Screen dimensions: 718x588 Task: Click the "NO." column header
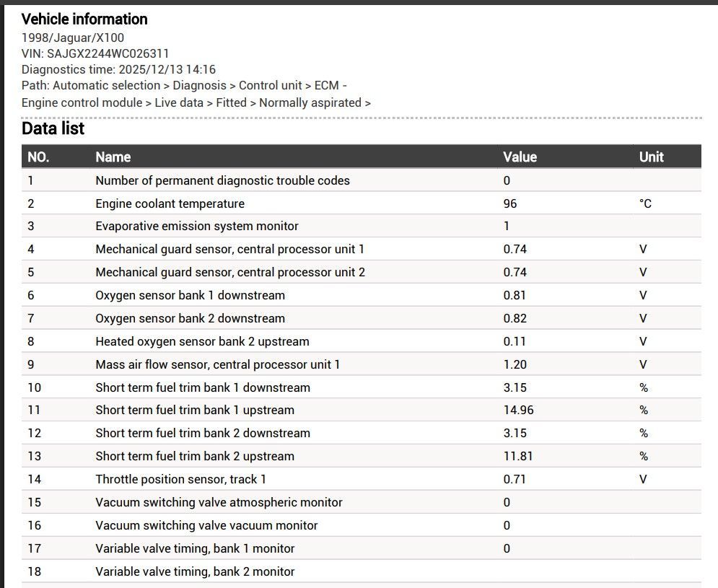point(38,157)
